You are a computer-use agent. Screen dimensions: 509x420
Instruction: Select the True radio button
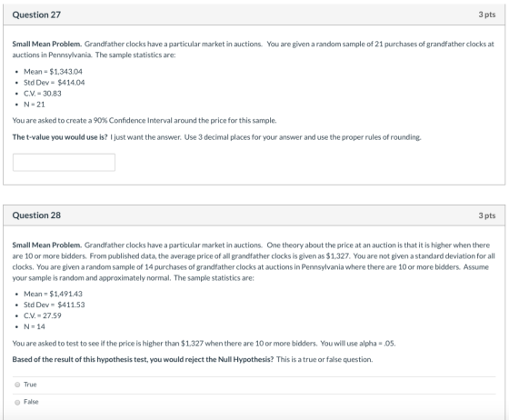(x=17, y=385)
